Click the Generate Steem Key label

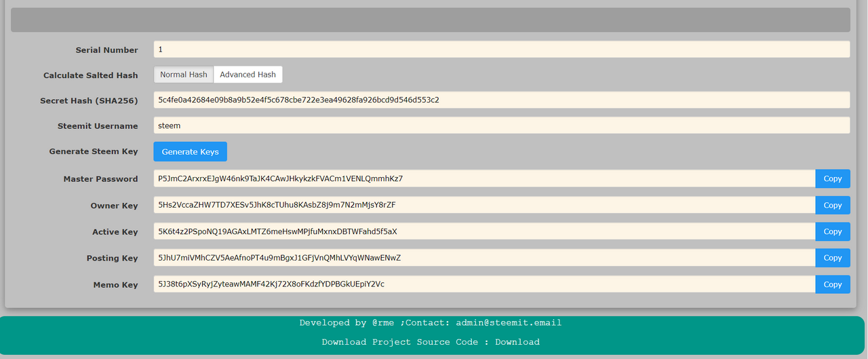94,151
